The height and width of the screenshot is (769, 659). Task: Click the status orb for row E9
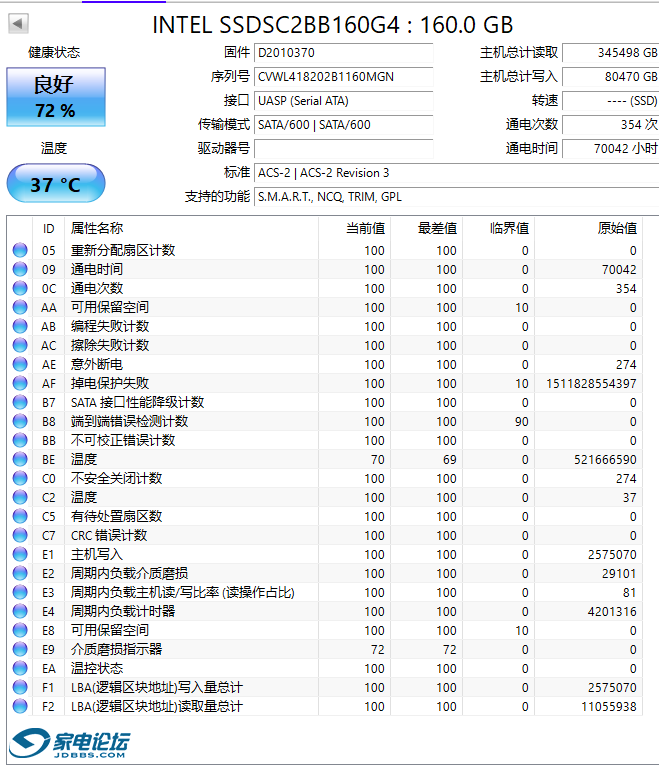[20, 649]
